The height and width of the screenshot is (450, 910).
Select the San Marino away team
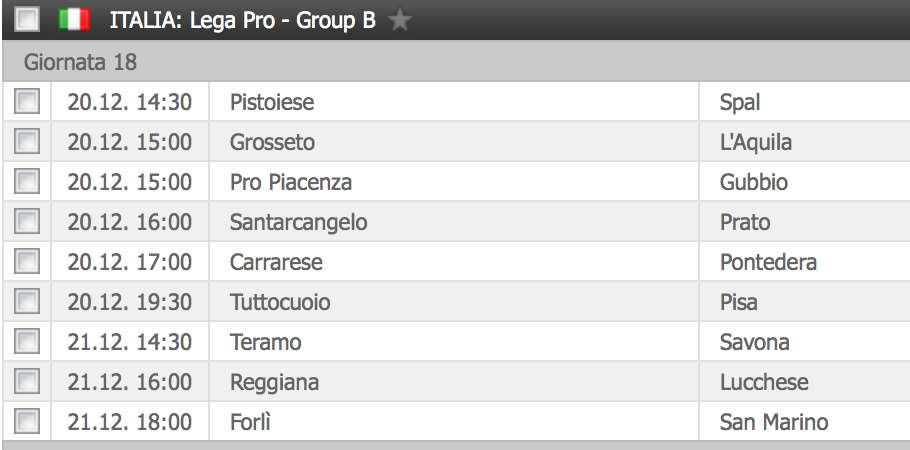774,422
